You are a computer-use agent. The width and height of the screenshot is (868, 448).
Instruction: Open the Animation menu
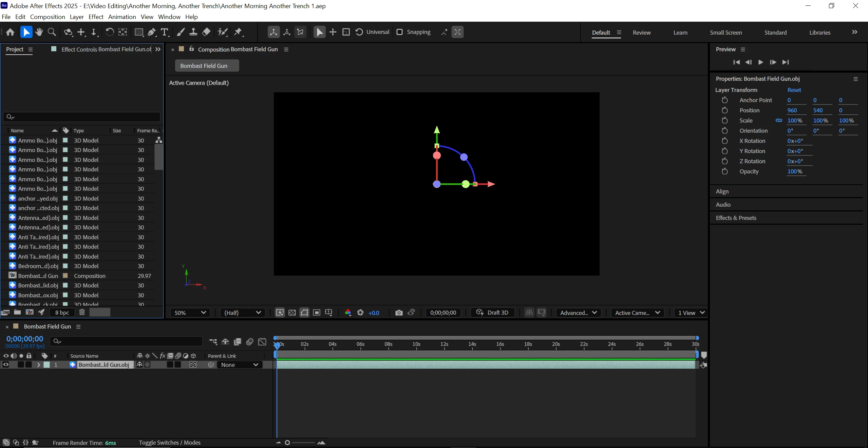coord(122,17)
